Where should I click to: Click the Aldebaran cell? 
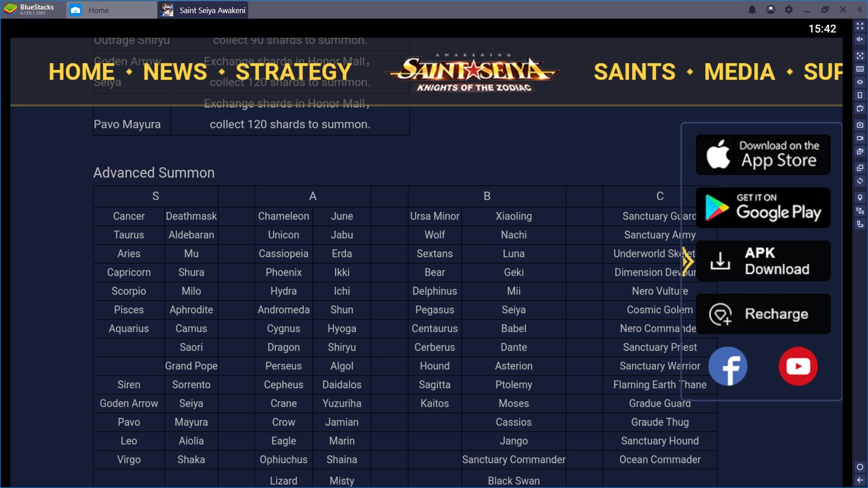pyautogui.click(x=191, y=235)
